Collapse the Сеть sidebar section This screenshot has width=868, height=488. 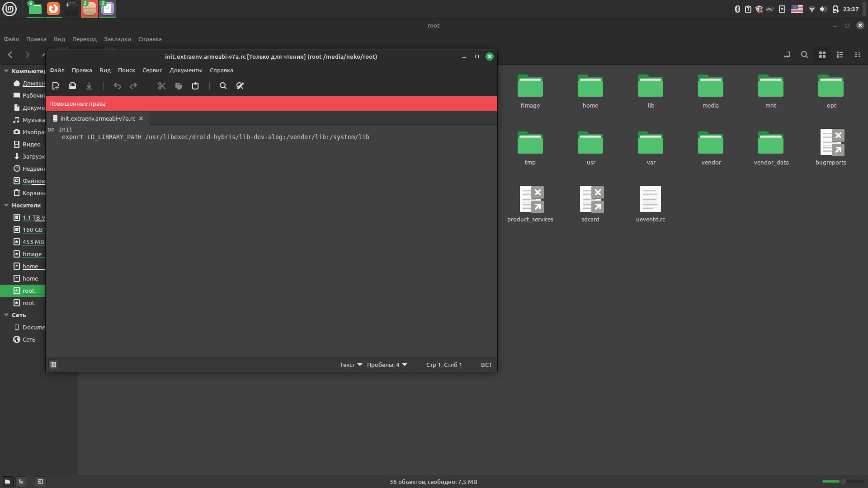coord(6,315)
